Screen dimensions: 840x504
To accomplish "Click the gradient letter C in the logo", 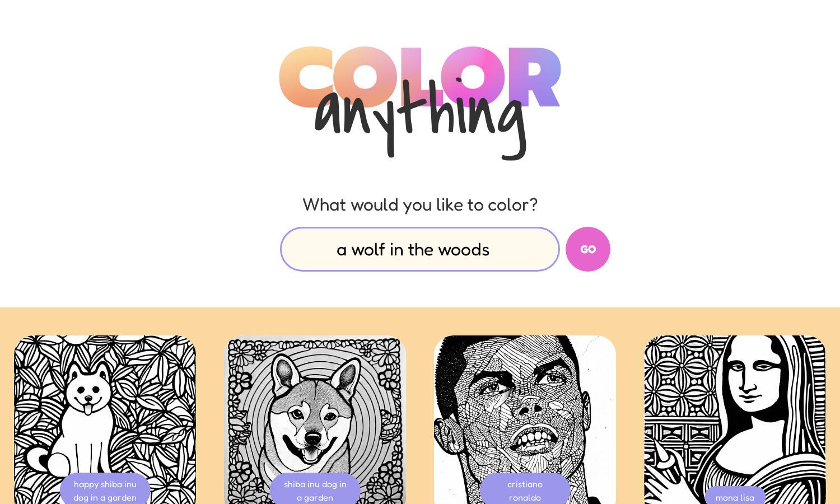I will (305, 77).
